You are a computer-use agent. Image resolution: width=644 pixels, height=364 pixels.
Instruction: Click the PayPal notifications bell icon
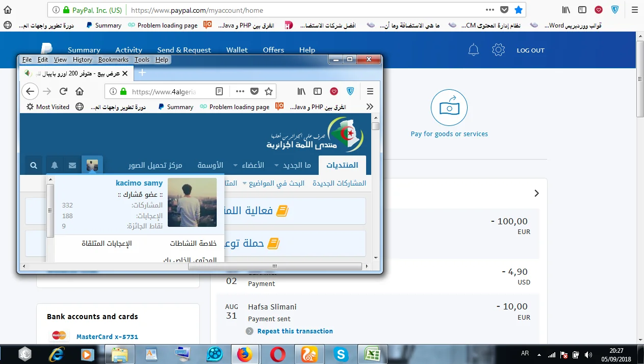[474, 50]
